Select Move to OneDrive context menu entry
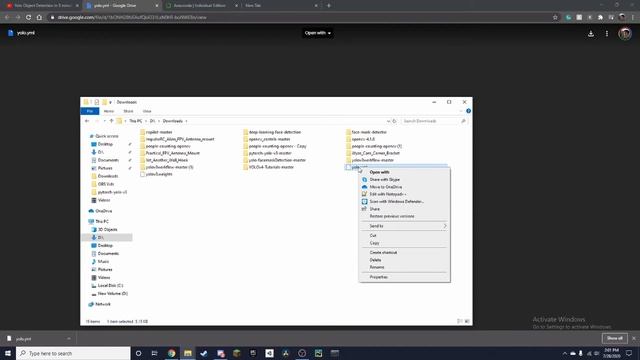640x360 pixels. click(386, 187)
